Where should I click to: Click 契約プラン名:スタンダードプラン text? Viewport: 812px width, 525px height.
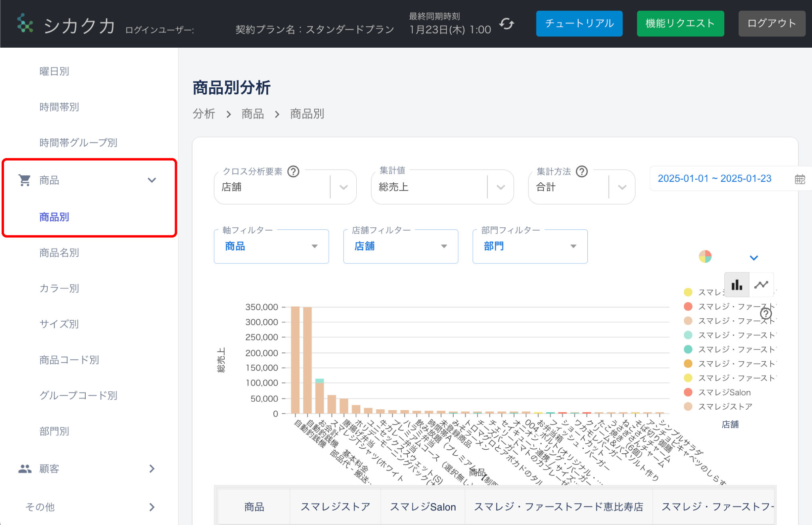click(315, 30)
